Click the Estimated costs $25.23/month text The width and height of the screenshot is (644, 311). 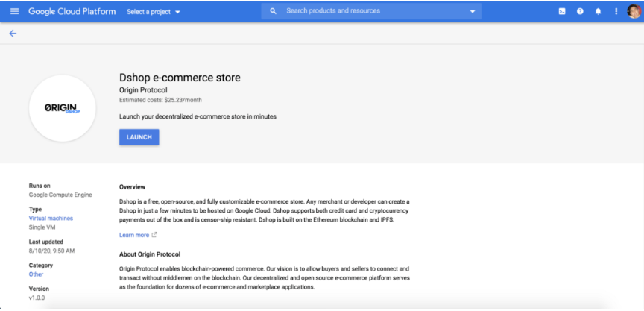(x=160, y=100)
